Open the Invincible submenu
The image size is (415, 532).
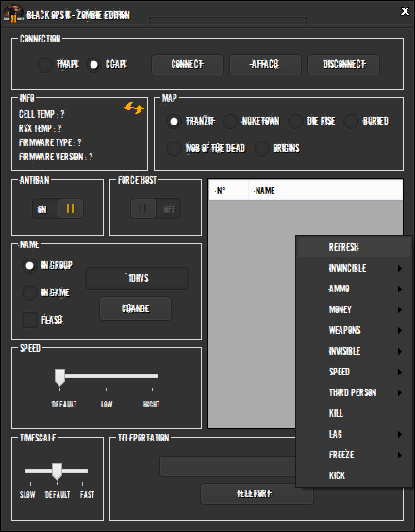[354, 268]
